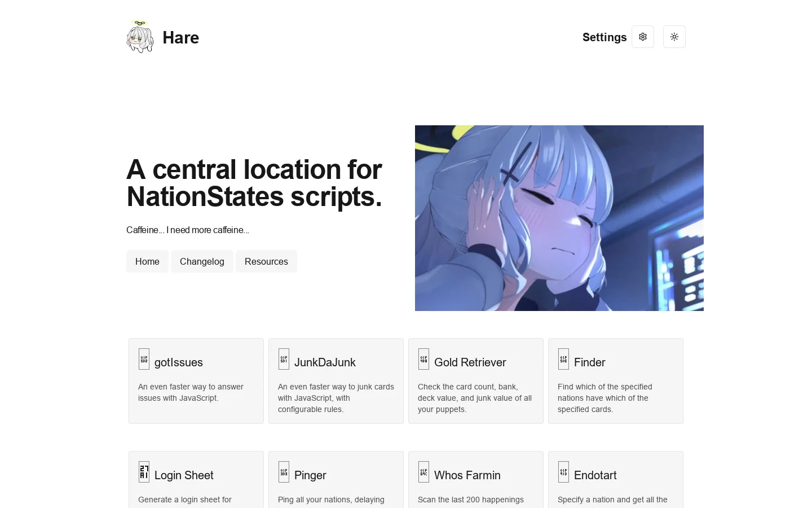This screenshot has height=508, width=812.
Task: Click the JunkDaJunk file icon
Action: click(x=284, y=359)
